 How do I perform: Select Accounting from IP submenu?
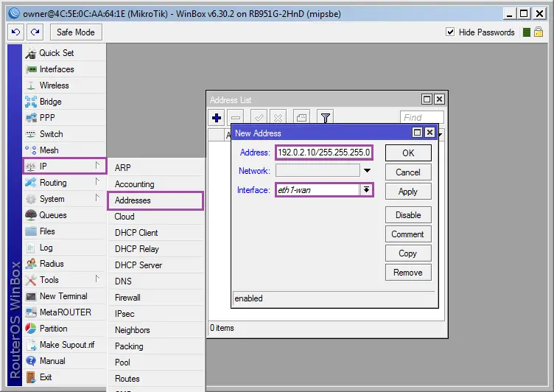(x=156, y=184)
